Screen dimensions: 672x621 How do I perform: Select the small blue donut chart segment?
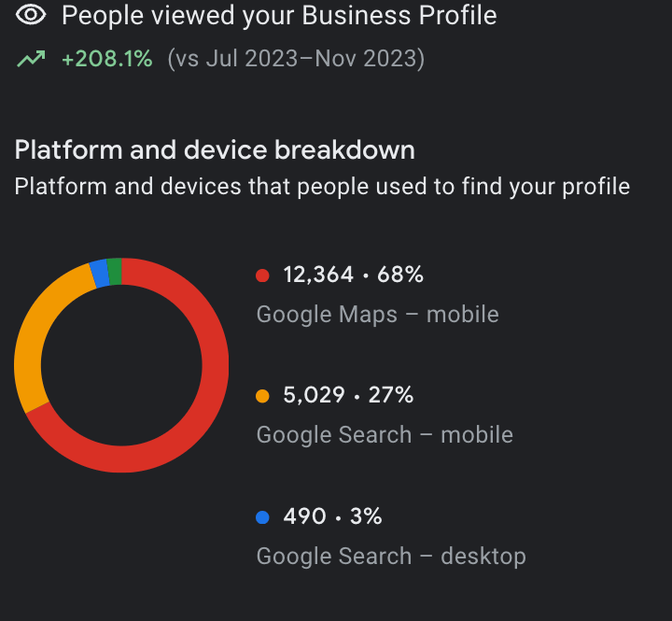pyautogui.click(x=100, y=274)
